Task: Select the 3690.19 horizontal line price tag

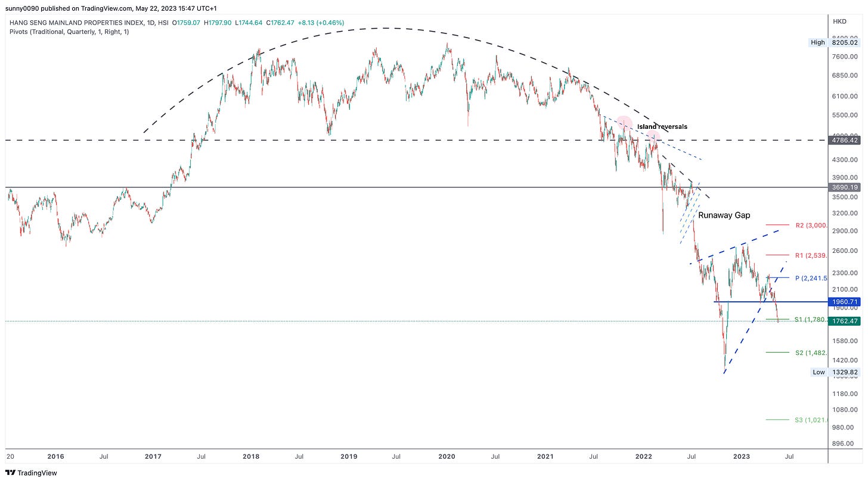Action: click(845, 187)
